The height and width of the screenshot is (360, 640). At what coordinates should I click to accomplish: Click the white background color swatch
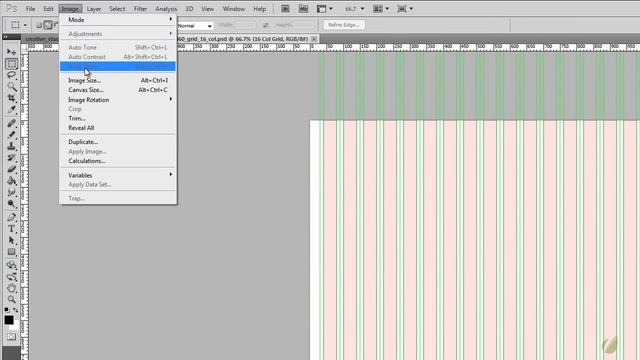pyautogui.click(x=16, y=327)
